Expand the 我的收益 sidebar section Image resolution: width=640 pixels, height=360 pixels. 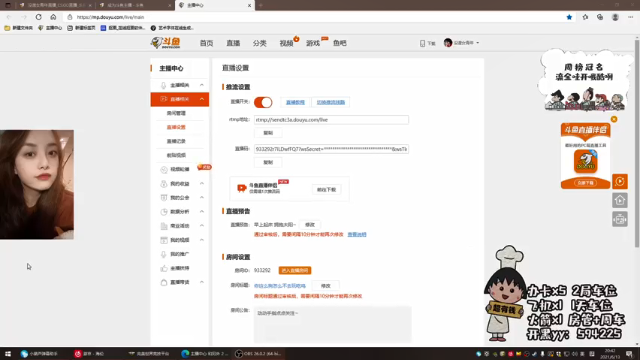[202, 183]
